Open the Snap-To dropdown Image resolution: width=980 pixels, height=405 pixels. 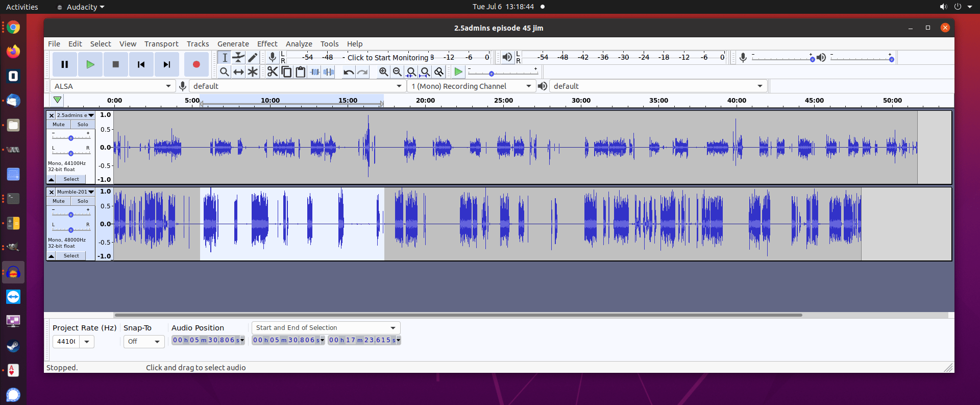[144, 342]
